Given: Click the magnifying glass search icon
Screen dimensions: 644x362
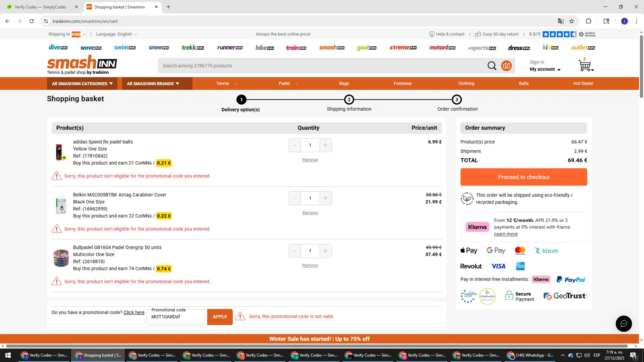Looking at the screenshot, I should click(x=492, y=66).
